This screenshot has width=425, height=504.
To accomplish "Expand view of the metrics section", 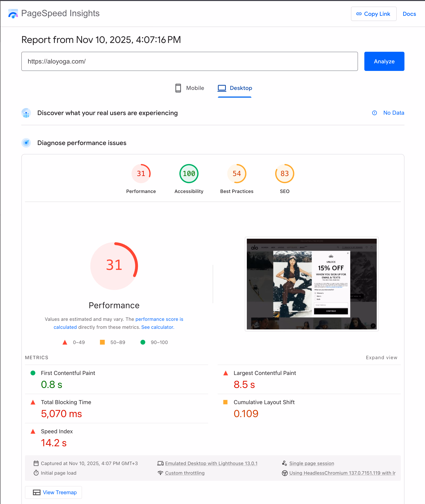I will click(x=381, y=358).
